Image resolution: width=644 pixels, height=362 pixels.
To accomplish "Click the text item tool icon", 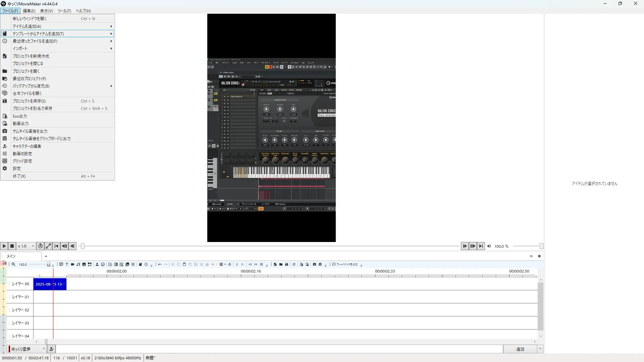I will 67,264.
